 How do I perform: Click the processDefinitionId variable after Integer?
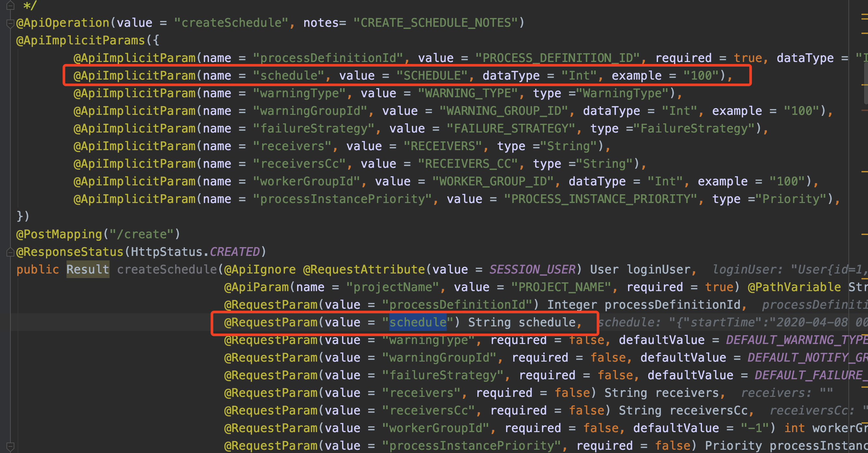tap(672, 305)
